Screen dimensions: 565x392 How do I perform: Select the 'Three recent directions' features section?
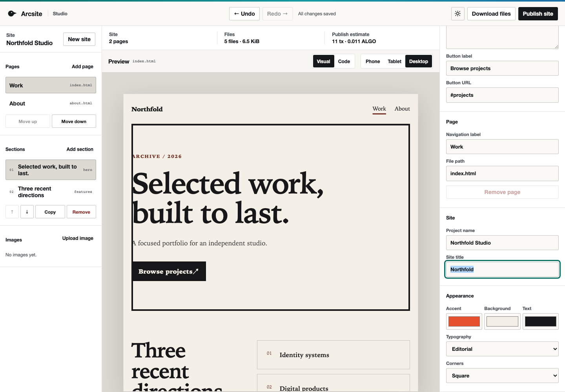pos(51,192)
